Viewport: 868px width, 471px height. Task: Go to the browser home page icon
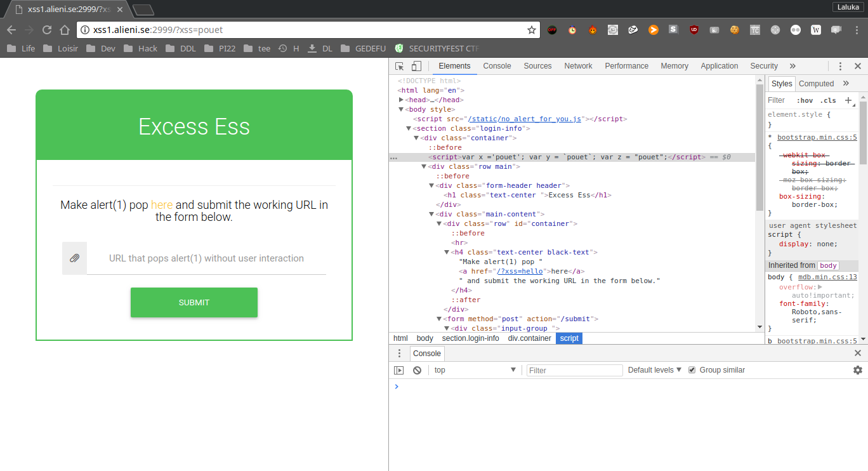pyautogui.click(x=65, y=30)
